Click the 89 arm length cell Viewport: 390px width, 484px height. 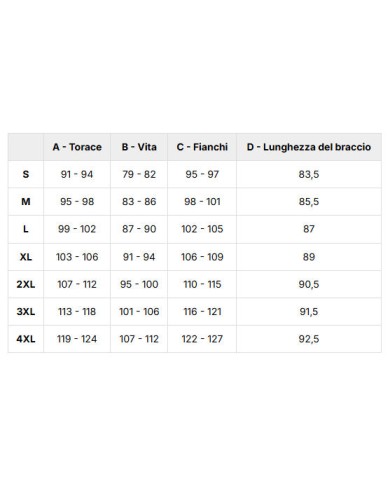pyautogui.click(x=309, y=257)
